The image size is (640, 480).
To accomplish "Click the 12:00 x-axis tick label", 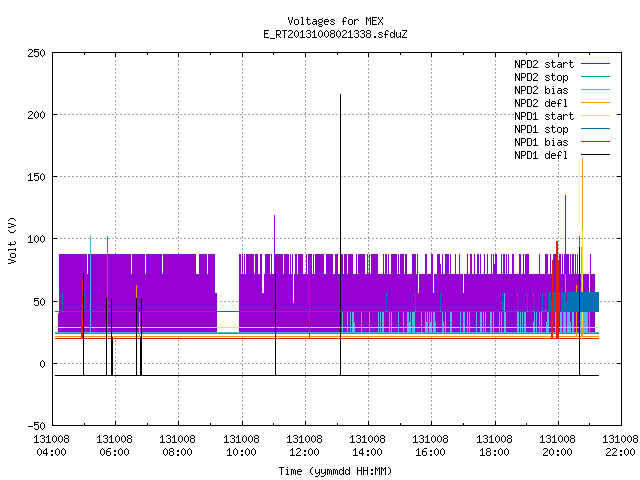I will click(x=304, y=452).
